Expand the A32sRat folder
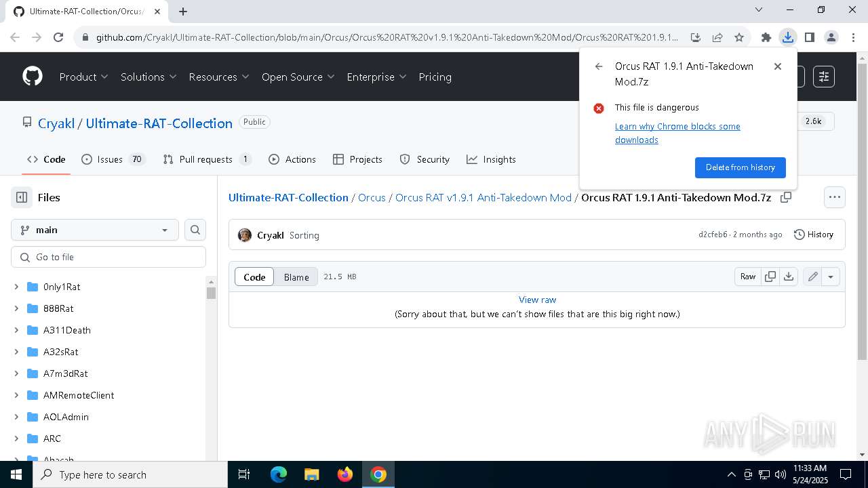This screenshot has width=868, height=488. click(16, 352)
